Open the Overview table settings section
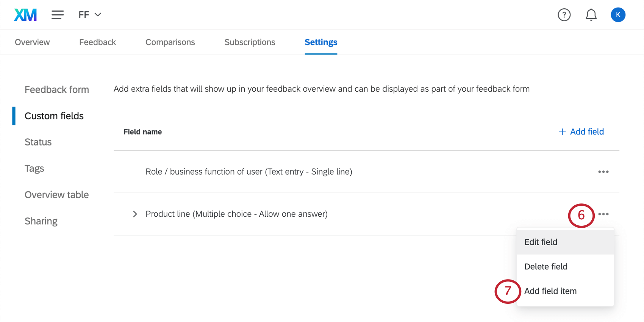Image resolution: width=644 pixels, height=322 pixels. [56, 195]
